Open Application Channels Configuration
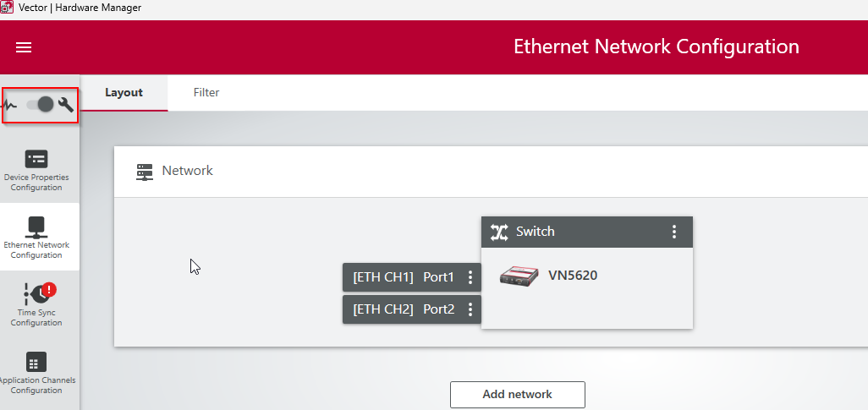Screen dimensions: 868x410 pos(36,372)
